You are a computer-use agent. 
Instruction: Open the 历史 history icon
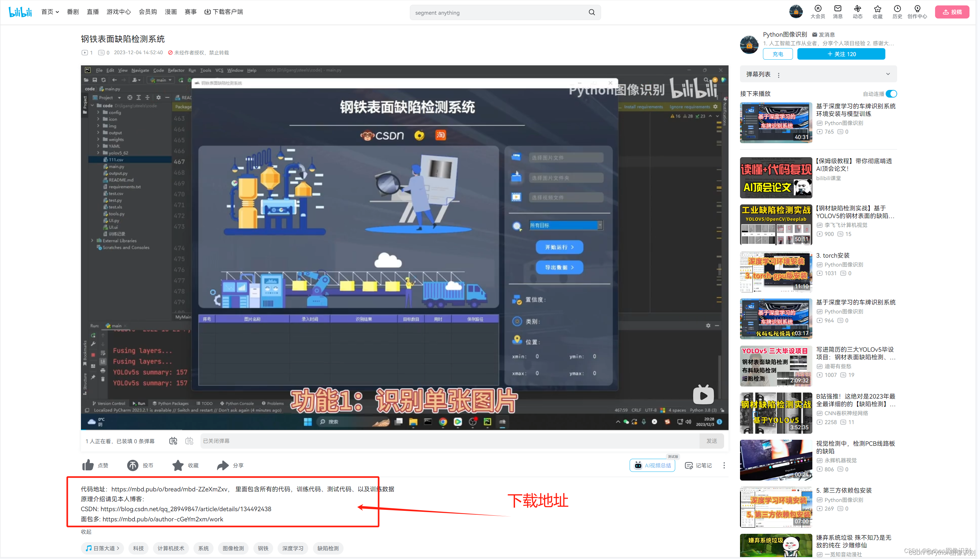pos(897,12)
